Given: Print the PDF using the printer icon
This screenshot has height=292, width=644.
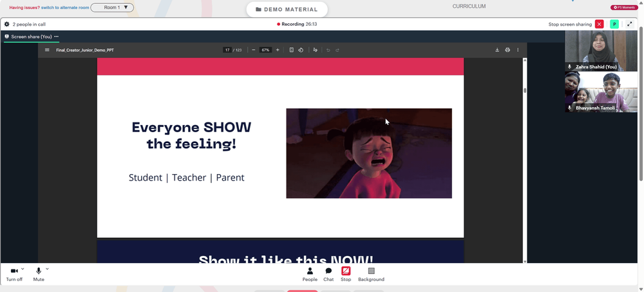Looking at the screenshot, I should [507, 50].
